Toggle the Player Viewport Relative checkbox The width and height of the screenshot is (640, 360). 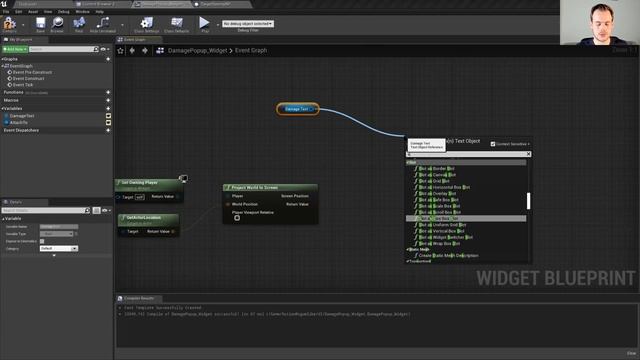237,218
